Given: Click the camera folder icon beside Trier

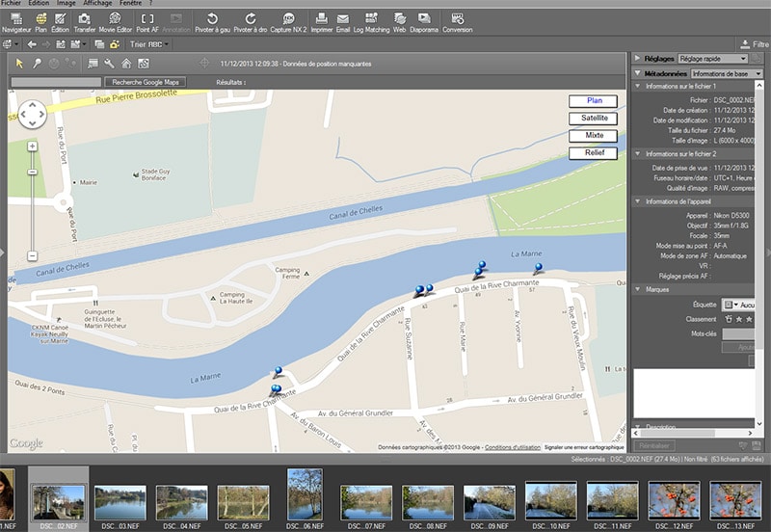Looking at the screenshot, I should [x=115, y=44].
